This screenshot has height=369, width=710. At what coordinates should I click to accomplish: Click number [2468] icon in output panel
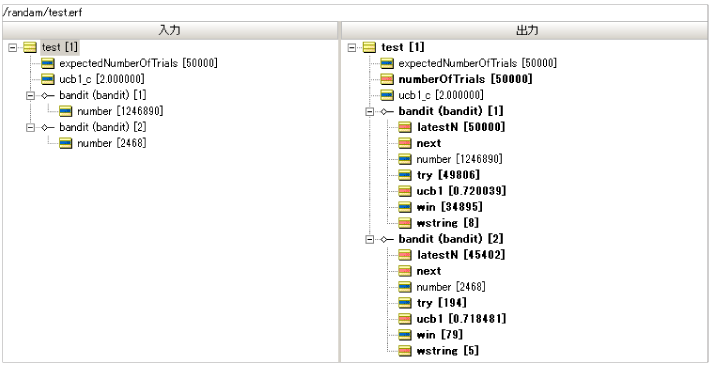coord(405,287)
